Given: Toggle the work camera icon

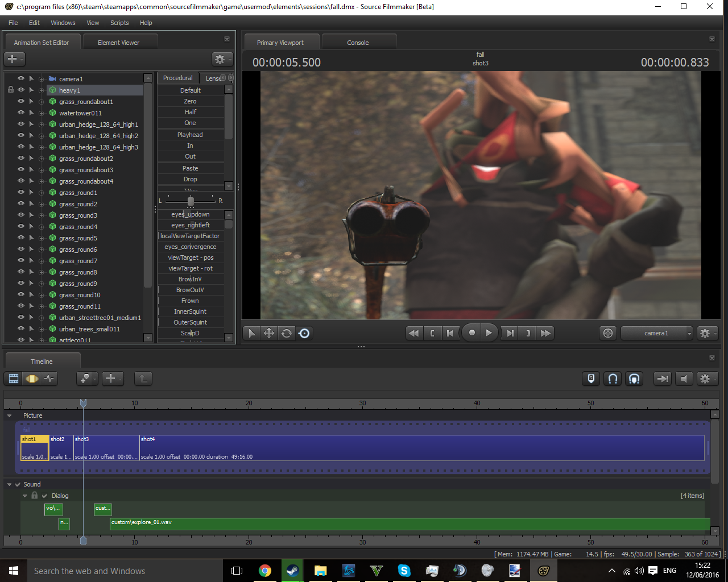Looking at the screenshot, I should coord(608,334).
